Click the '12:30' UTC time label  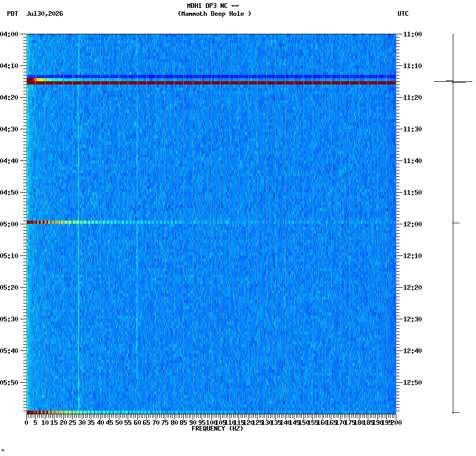[413, 319]
